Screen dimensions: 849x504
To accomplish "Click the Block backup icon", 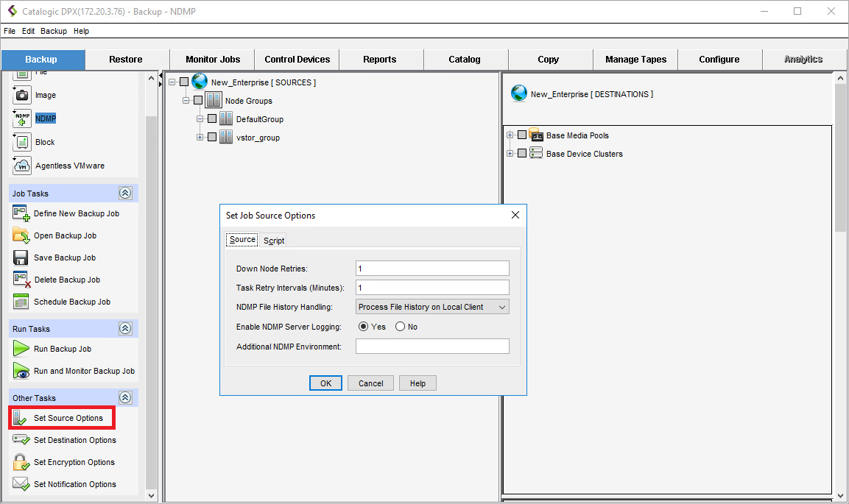I will 22,142.
